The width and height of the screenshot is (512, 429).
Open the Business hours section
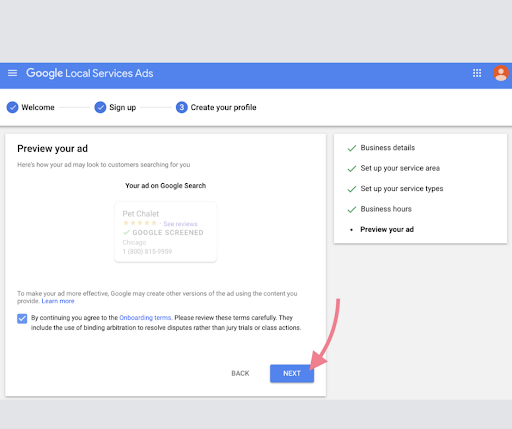coord(386,209)
